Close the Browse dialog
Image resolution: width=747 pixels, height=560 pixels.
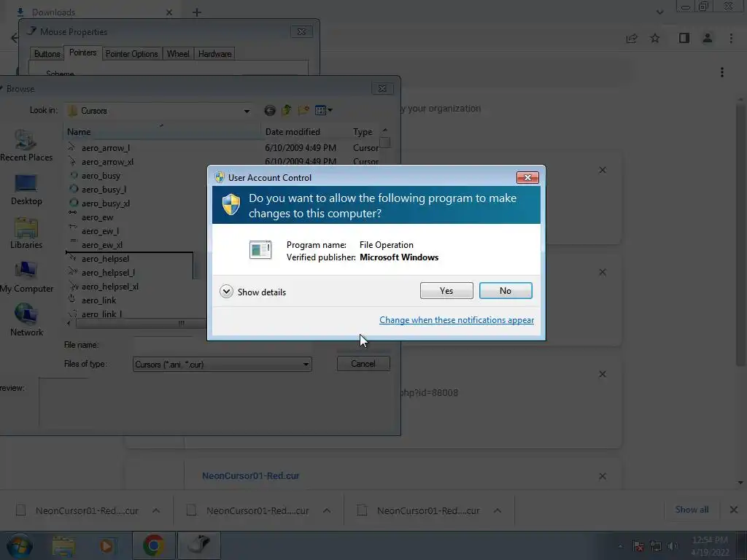coord(382,88)
